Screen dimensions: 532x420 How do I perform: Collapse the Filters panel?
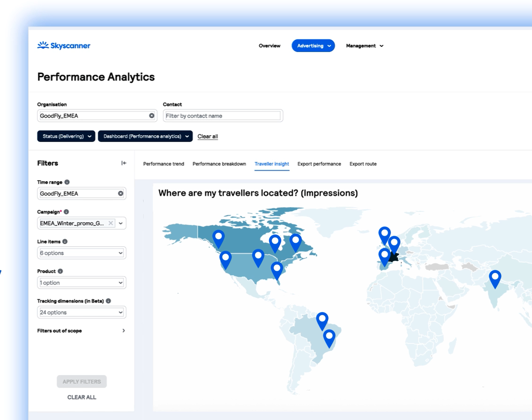pos(124,163)
